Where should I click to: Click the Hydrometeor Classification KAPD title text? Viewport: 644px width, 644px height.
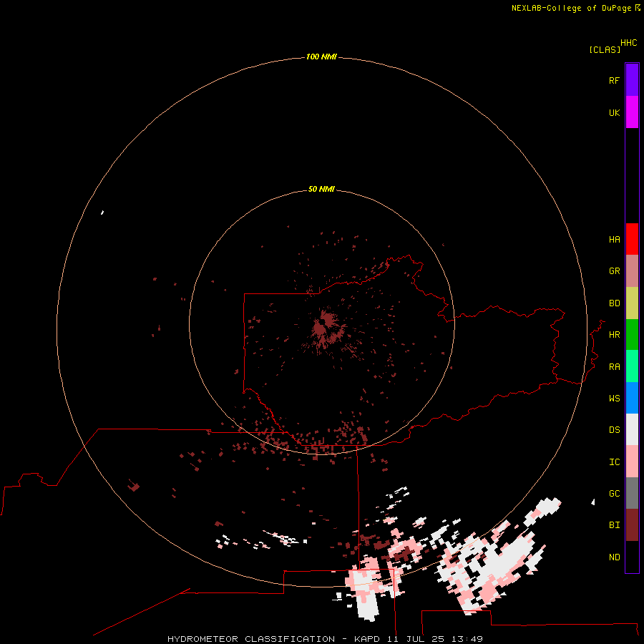pyautogui.click(x=273, y=639)
